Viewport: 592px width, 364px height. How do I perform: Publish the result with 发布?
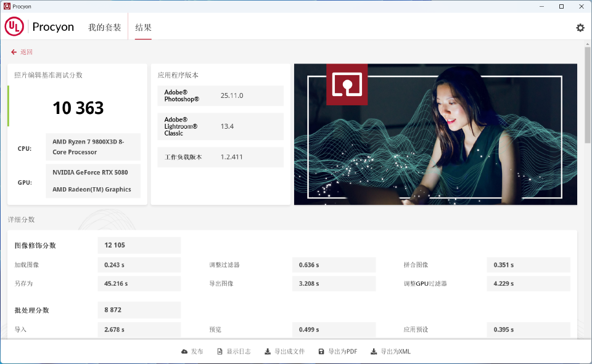click(x=197, y=352)
